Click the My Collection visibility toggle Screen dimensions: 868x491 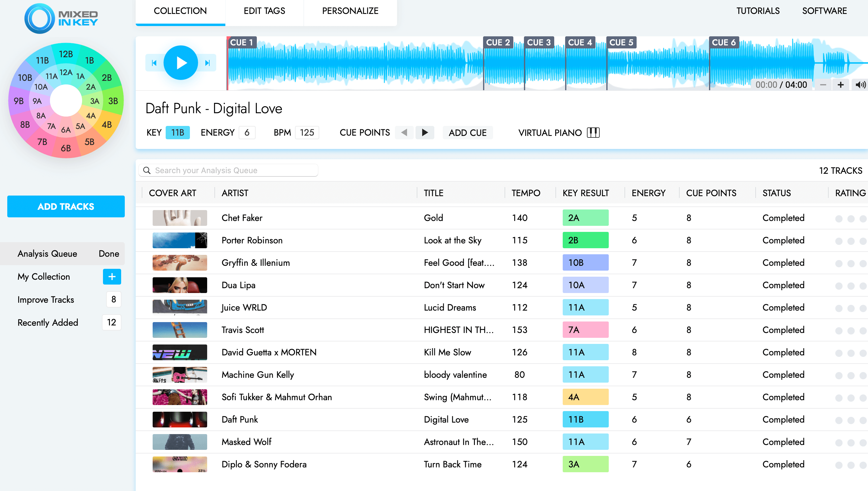[112, 276]
